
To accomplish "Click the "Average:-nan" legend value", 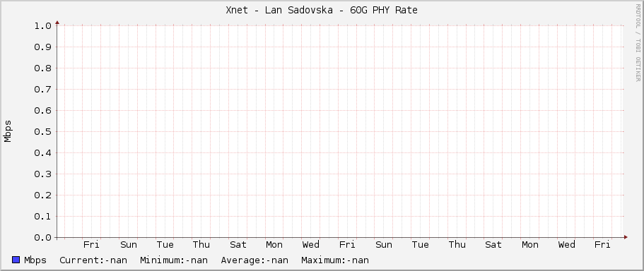I will pos(254,260).
